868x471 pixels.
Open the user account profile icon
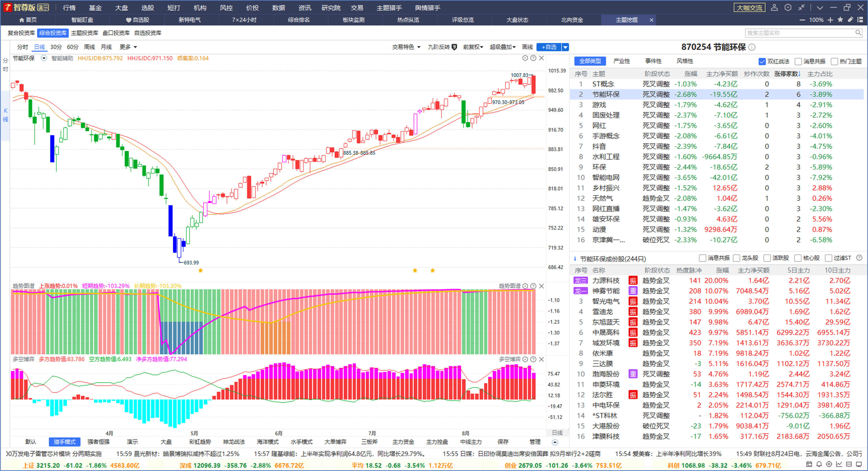(774, 8)
